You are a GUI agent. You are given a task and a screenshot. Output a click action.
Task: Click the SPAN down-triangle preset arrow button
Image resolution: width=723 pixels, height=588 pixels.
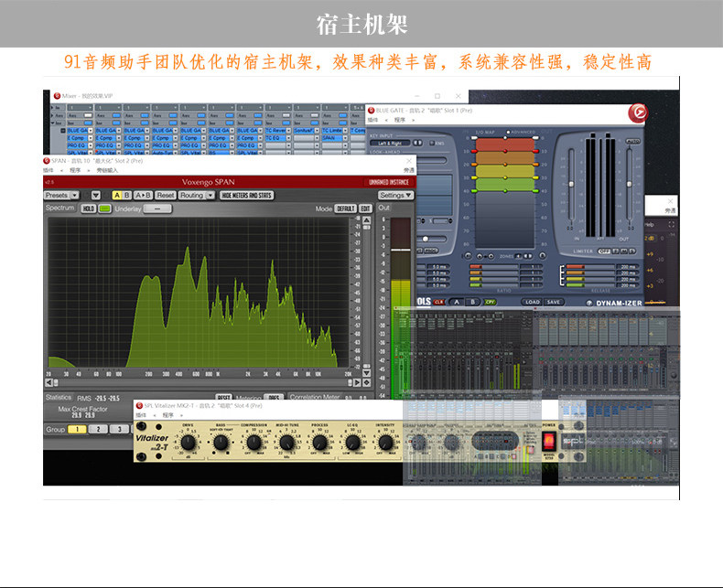[x=95, y=196]
